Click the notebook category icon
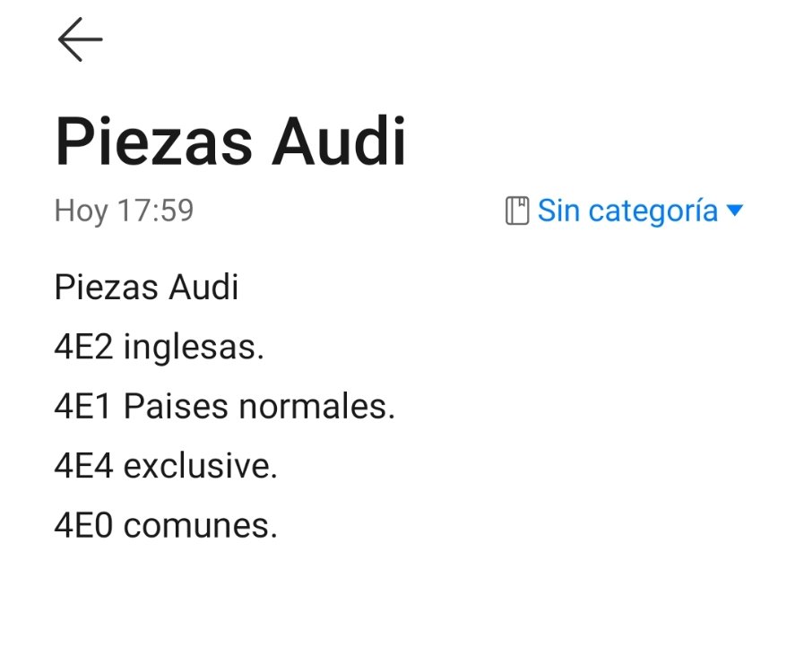The height and width of the screenshot is (672, 804). coord(517,211)
